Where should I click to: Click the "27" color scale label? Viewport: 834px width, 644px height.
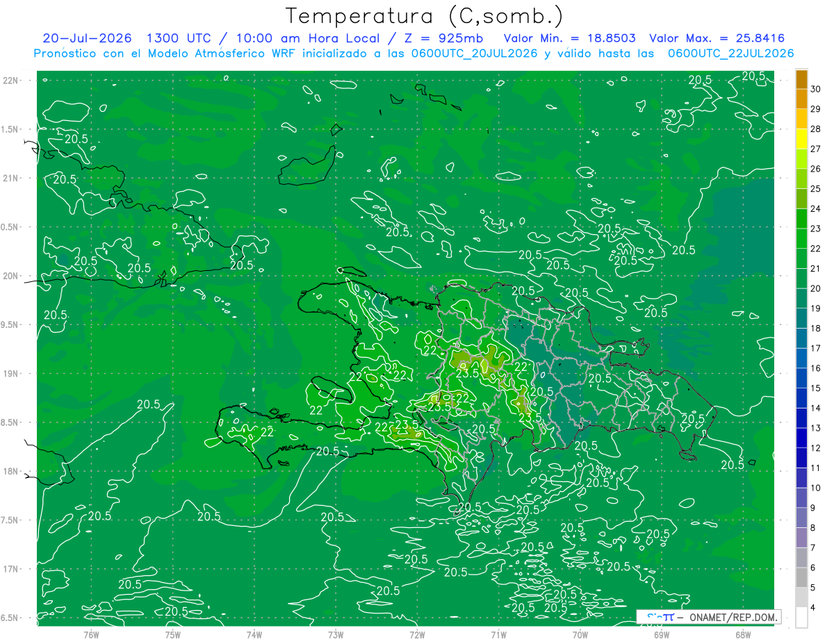point(816,149)
